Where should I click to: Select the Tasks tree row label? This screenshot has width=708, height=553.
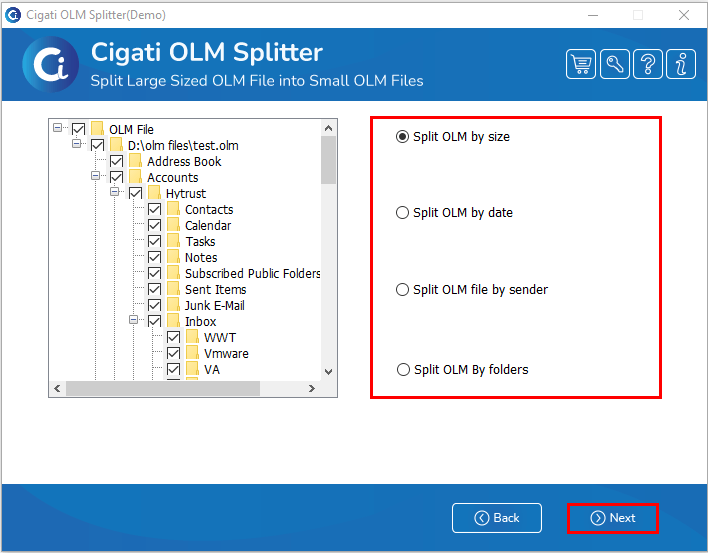pos(200,242)
